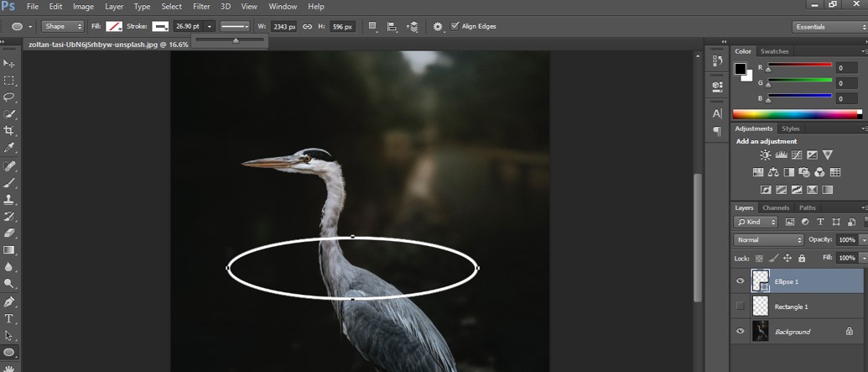Image resolution: width=868 pixels, height=372 pixels.
Task: Select the Horizontal Type tool
Action: click(9, 319)
